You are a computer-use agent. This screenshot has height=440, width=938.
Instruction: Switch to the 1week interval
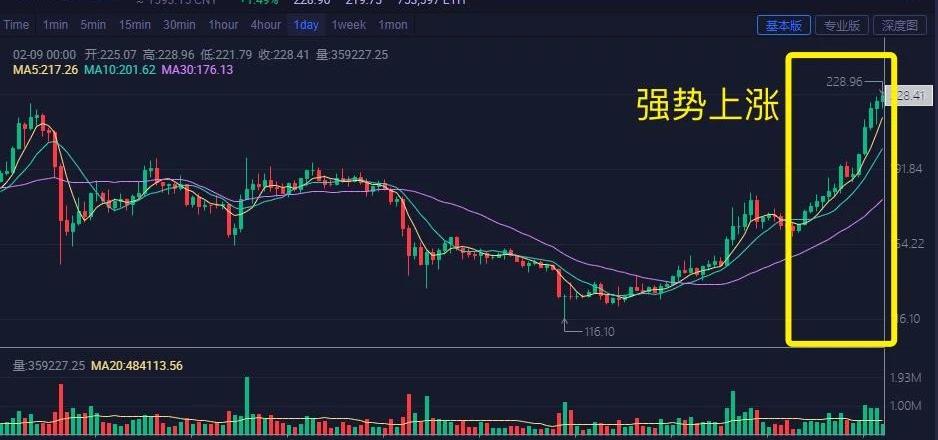coord(349,25)
